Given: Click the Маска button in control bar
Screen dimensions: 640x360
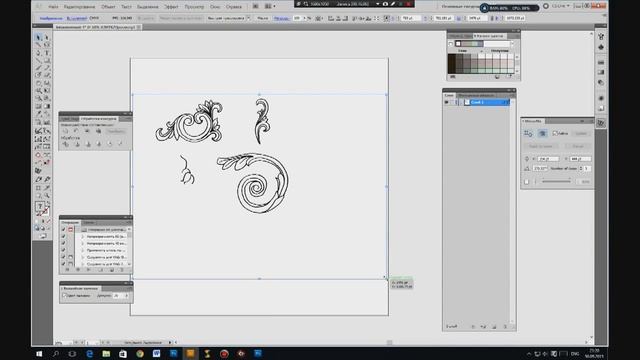Looking at the screenshot, I should pyautogui.click(x=263, y=18).
